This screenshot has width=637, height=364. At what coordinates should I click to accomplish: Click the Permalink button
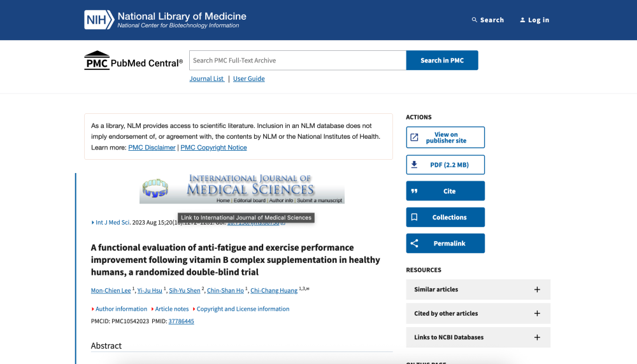coord(445,243)
